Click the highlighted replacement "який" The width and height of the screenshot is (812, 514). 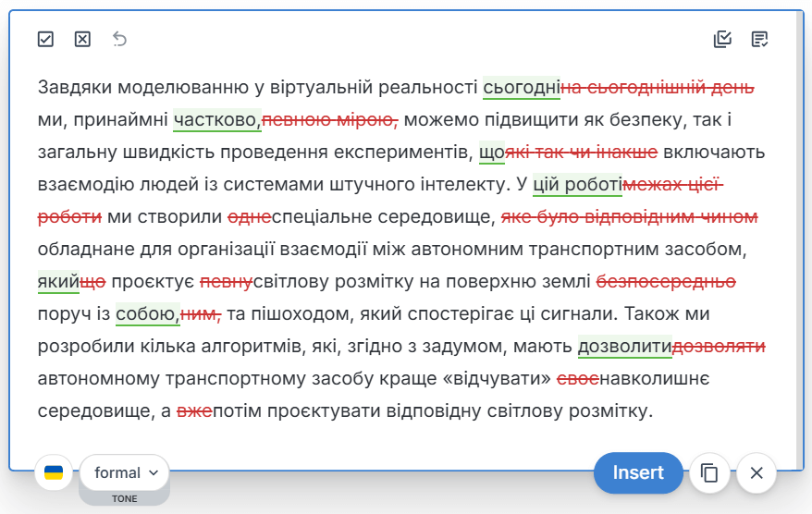[x=58, y=282]
